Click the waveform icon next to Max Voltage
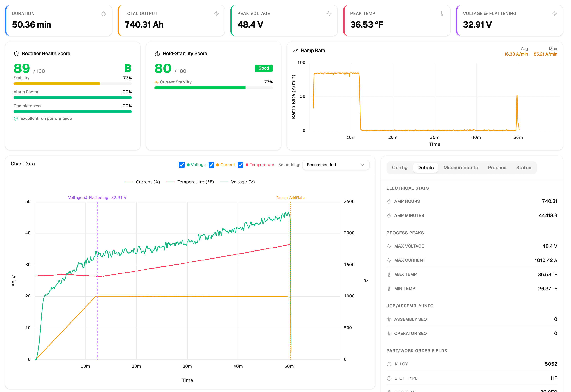Viewport: 571px width, 392px height. [x=389, y=246]
